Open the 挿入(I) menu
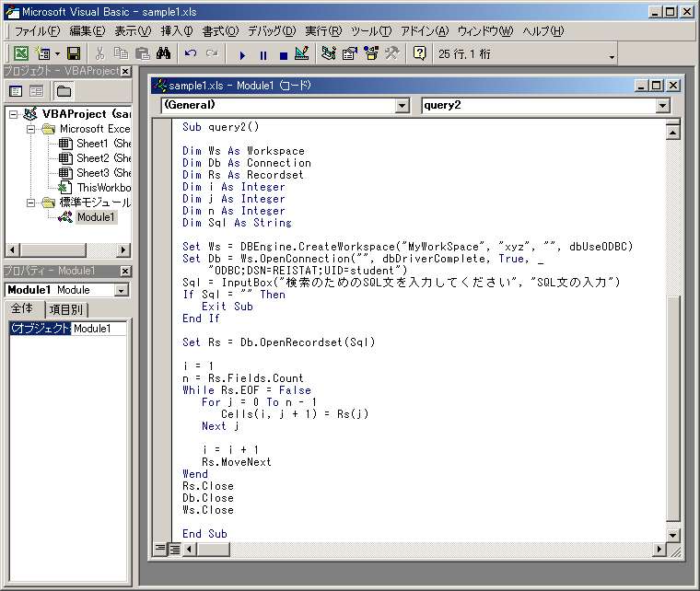 click(x=177, y=31)
